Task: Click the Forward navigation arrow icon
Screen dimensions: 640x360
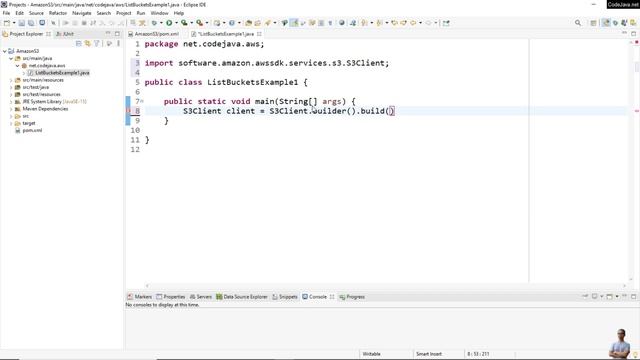Action: tap(429, 23)
